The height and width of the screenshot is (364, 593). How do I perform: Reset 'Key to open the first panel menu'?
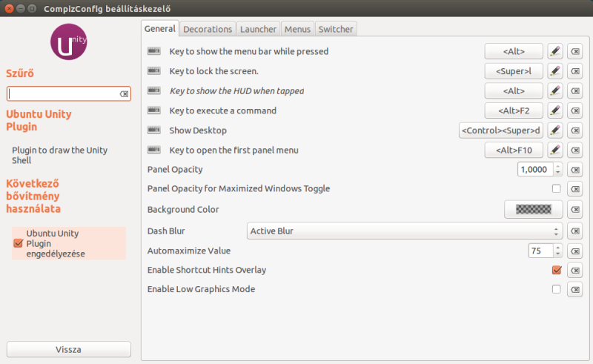[x=575, y=150]
